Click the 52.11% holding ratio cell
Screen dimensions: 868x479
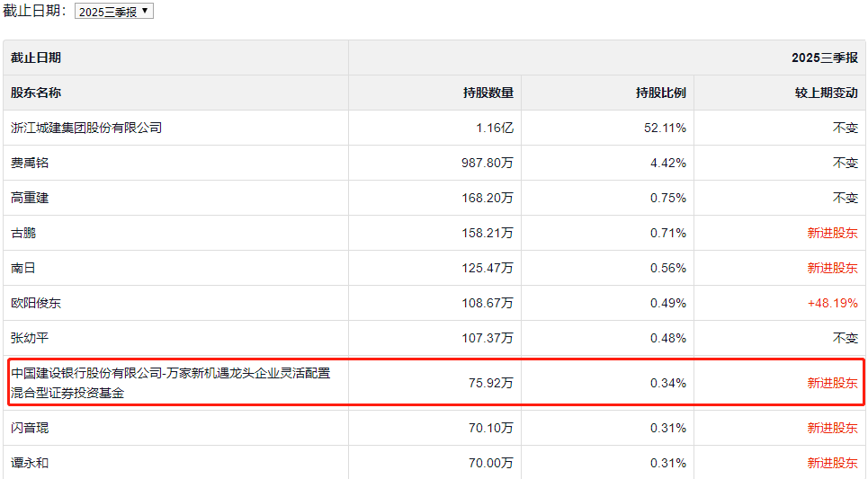[x=665, y=128]
